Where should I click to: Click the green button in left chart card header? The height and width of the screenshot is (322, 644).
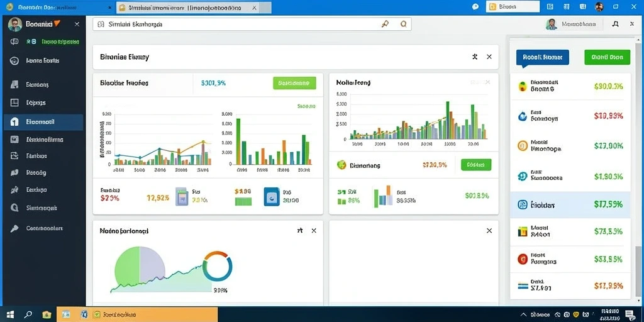point(294,83)
